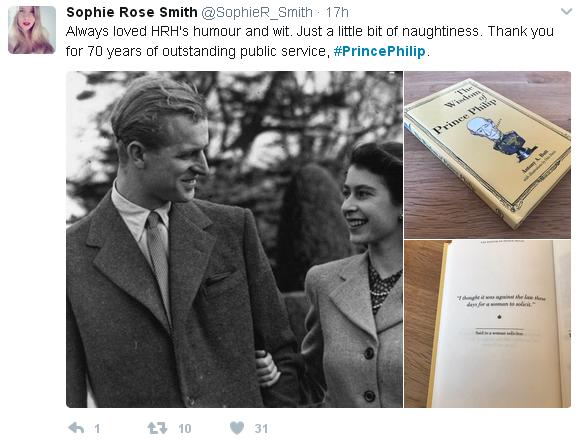
Task: Click the retweet count showing 10
Action: point(185,428)
